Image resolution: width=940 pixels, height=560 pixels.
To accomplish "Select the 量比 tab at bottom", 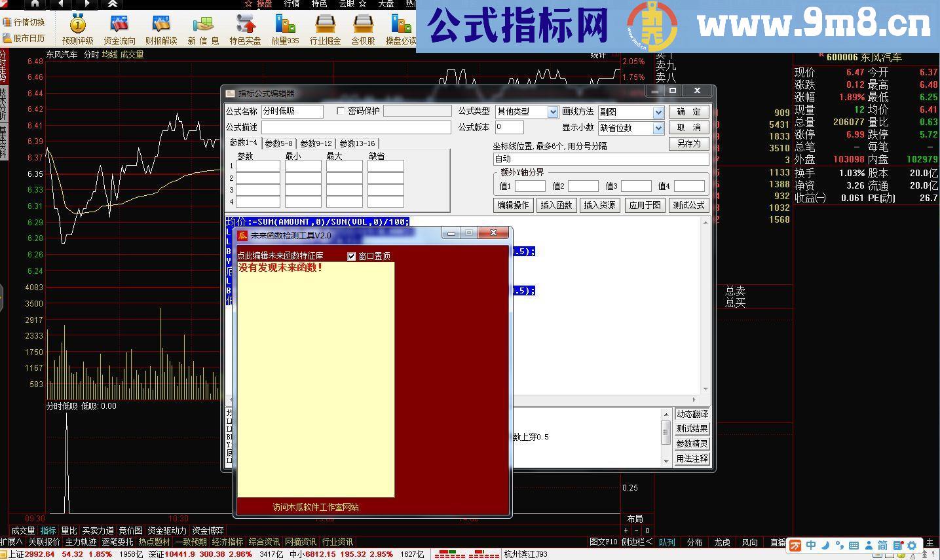I will (69, 531).
